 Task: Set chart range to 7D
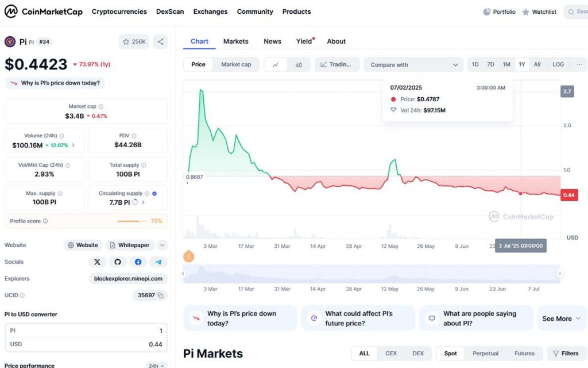pyautogui.click(x=490, y=64)
